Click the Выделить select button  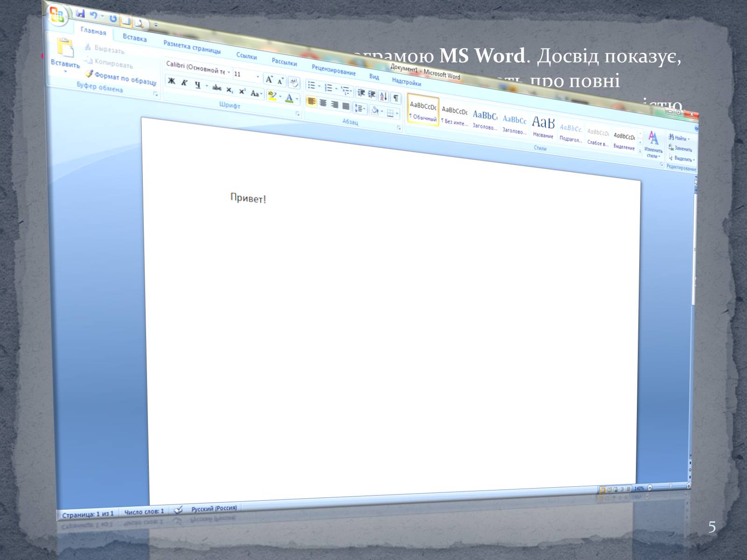[x=682, y=159]
